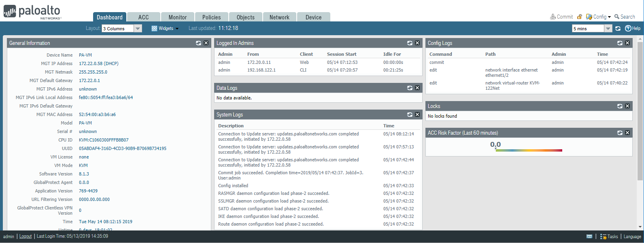
Task: Click the Software Version value 8.1.3
Action: tap(84, 174)
